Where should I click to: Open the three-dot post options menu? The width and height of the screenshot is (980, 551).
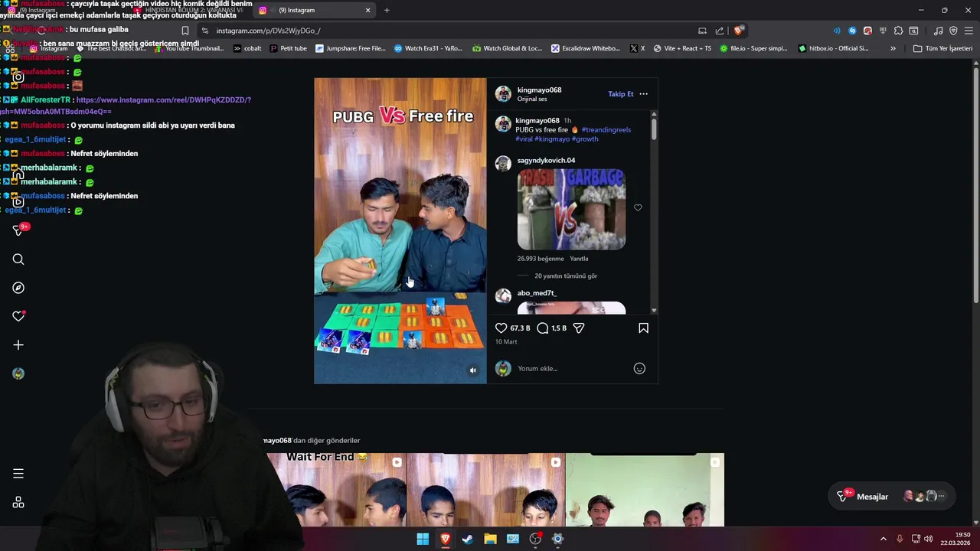point(643,94)
